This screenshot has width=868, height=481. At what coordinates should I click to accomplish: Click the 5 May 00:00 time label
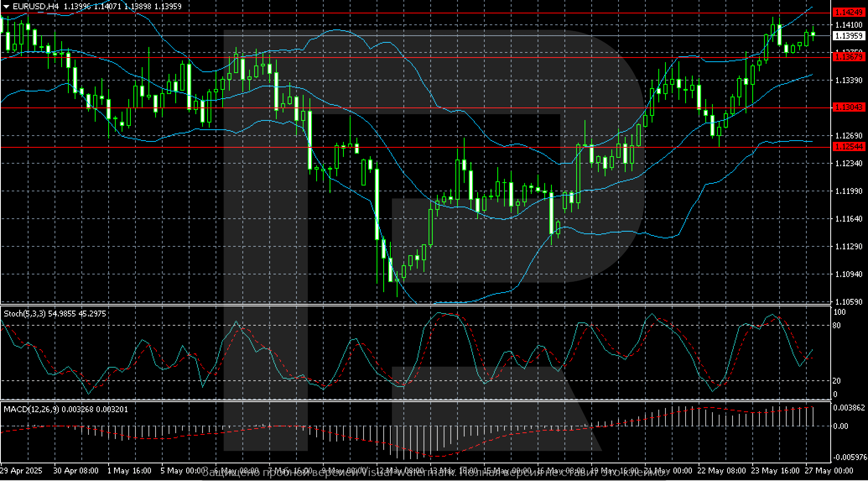click(x=183, y=471)
